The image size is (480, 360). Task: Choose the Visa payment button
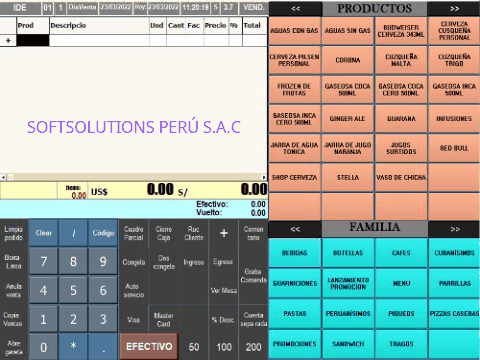133,320
